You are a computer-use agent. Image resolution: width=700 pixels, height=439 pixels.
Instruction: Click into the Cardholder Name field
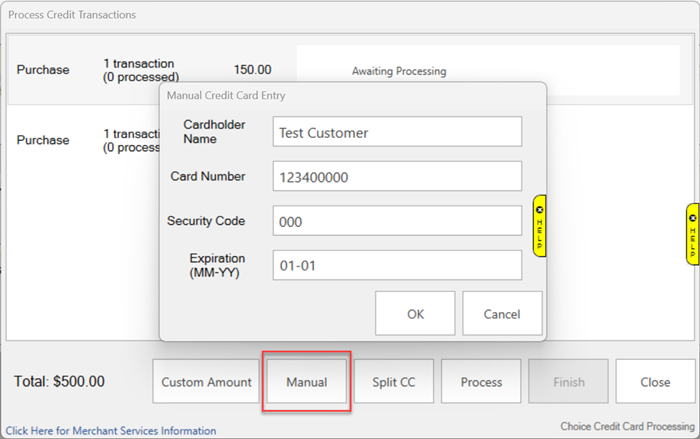(x=397, y=132)
